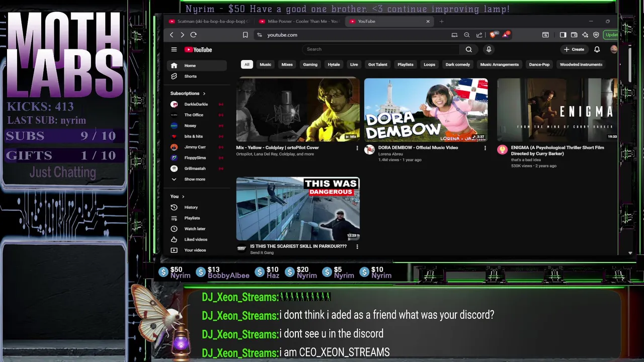Open Shorts in the sidebar

tap(197, 76)
